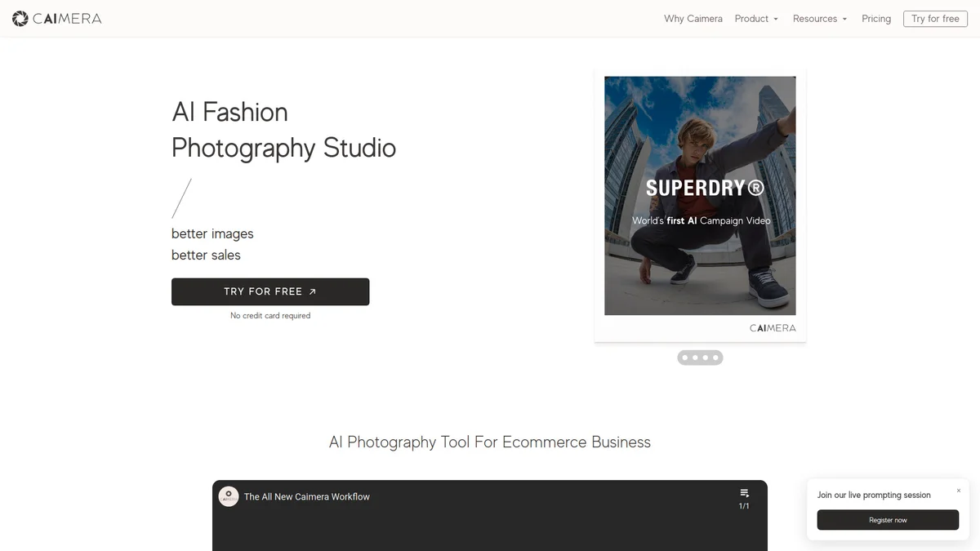Click the Caimera aperture logo icon
Screen dimensions: 980x551
coord(20,19)
